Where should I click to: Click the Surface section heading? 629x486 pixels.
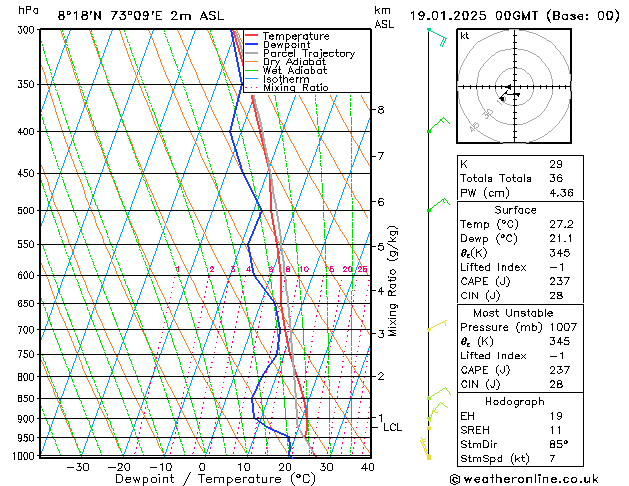pyautogui.click(x=515, y=210)
